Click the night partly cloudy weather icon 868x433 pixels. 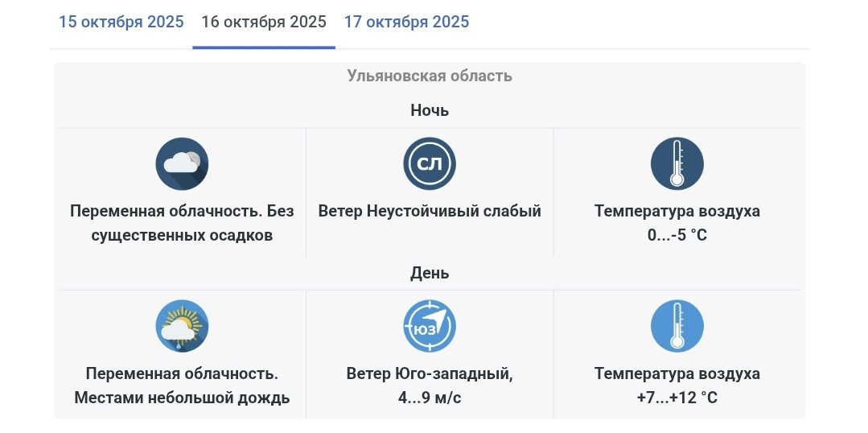182,164
